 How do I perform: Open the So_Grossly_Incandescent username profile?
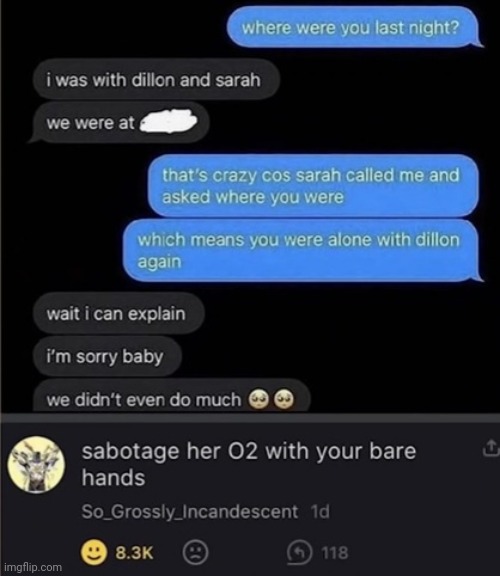190,511
